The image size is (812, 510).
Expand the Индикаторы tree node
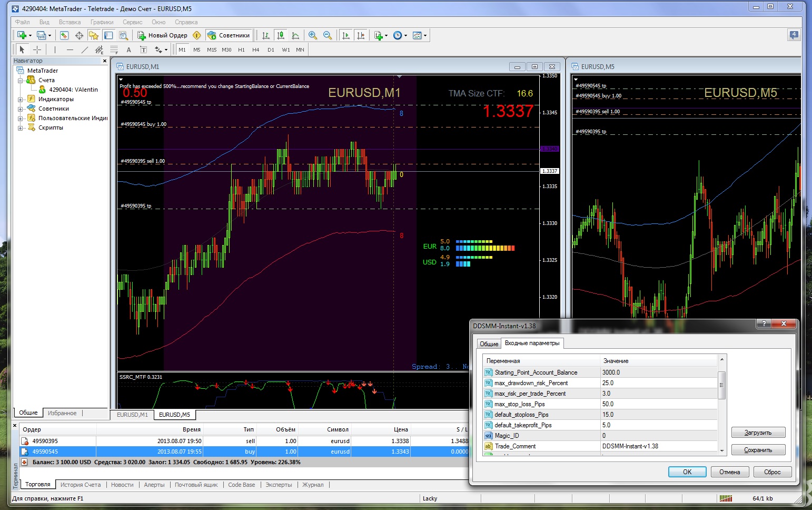pyautogui.click(x=20, y=99)
